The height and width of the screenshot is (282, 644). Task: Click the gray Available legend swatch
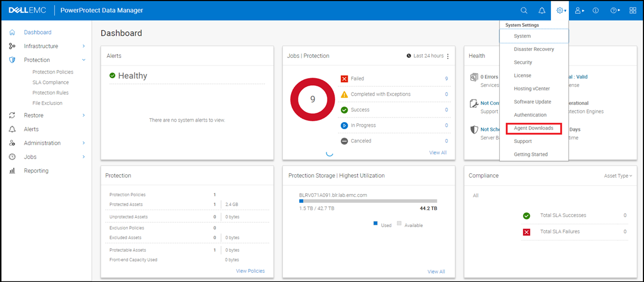click(x=399, y=224)
